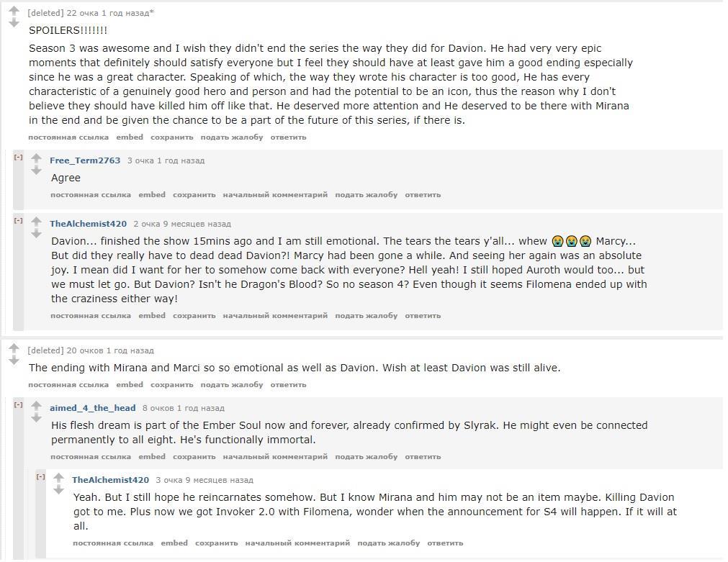Downvote TheAlchemist420's reincarnation reply
728x562 pixels.
tap(58, 491)
